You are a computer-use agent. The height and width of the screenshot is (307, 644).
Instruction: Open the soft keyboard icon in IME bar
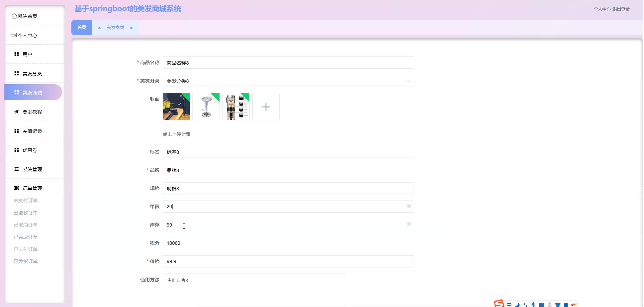click(542, 305)
